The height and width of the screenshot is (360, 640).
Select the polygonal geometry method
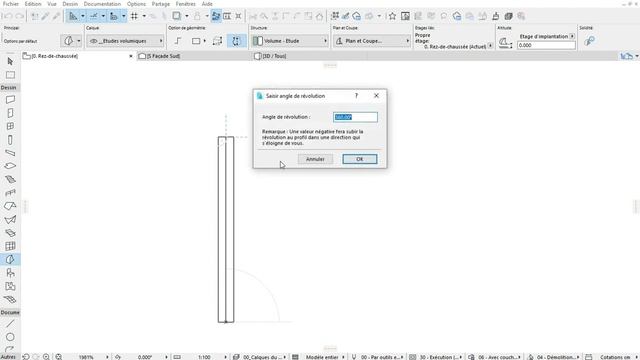[178, 41]
